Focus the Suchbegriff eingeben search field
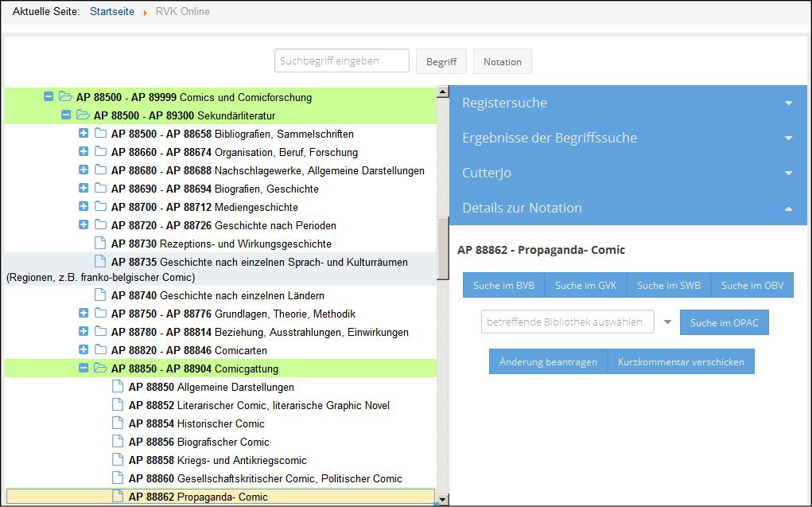Viewport: 812px width, 507px height. pyautogui.click(x=342, y=60)
